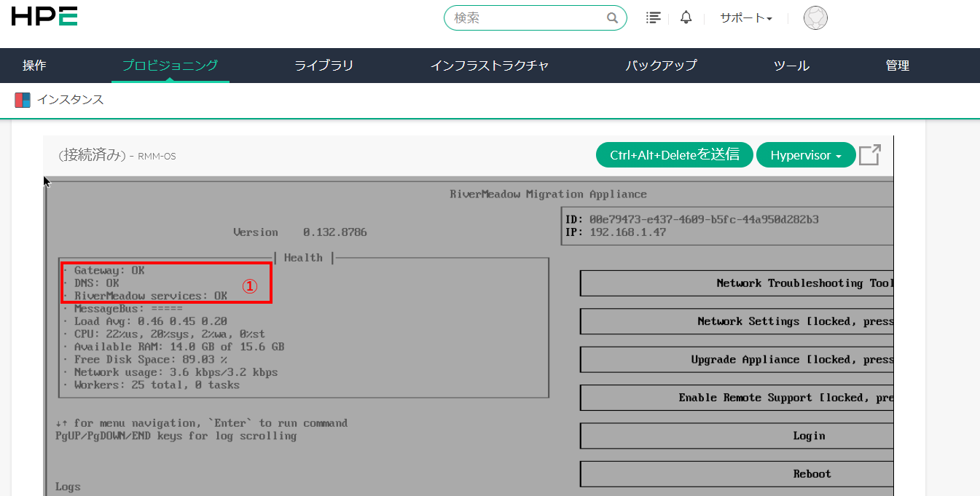Focus the 検索 search field
This screenshot has width=980, height=496.
536,18
